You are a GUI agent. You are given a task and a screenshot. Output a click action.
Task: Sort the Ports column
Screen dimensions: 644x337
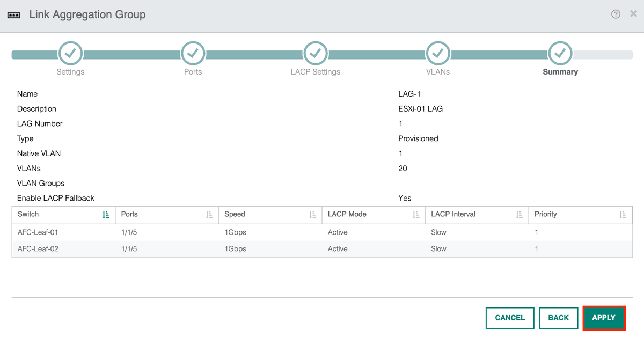209,214
